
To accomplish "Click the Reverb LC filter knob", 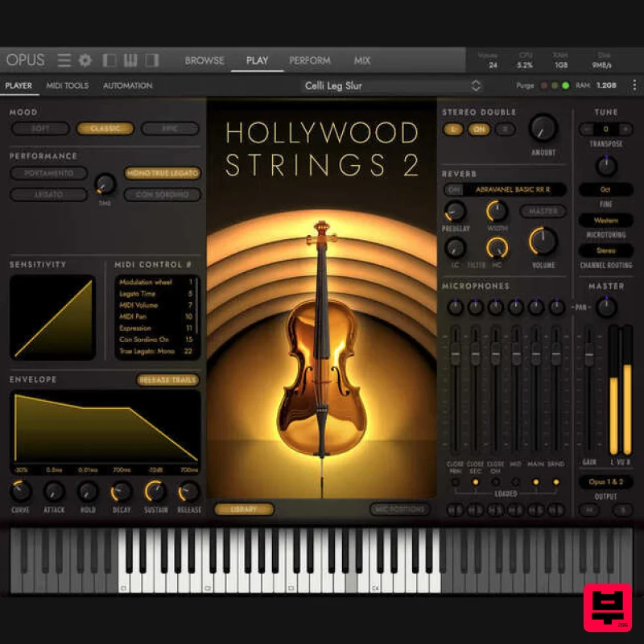I will [x=455, y=248].
